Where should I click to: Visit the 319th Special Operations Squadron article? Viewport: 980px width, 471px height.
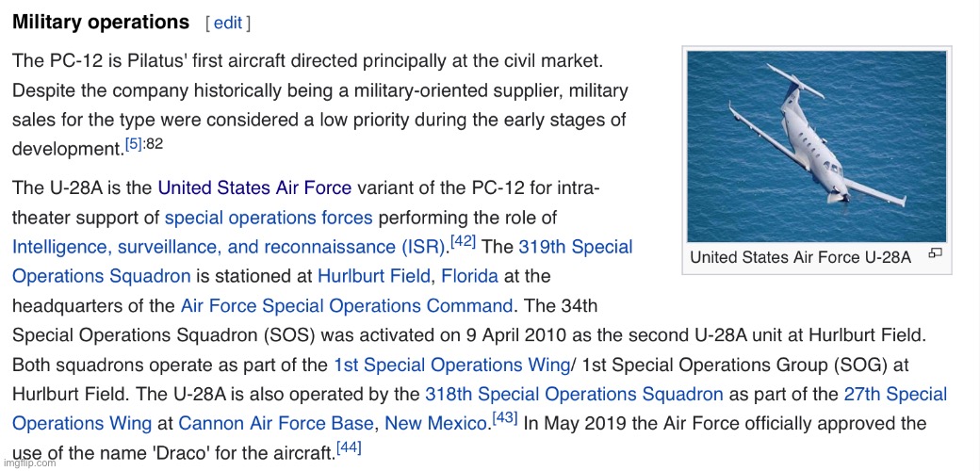click(575, 247)
